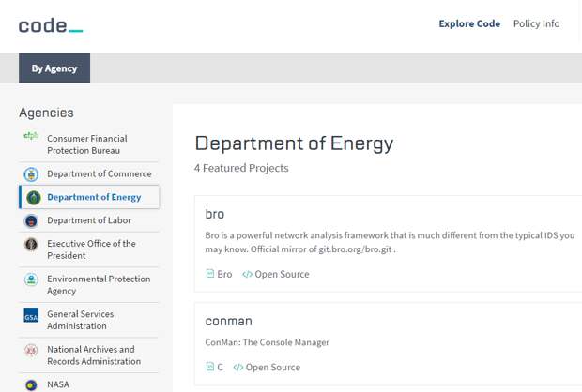Screen dimensions: 582x392
Task: Click the Executive Office of the President seal
Action: [x=31, y=244]
